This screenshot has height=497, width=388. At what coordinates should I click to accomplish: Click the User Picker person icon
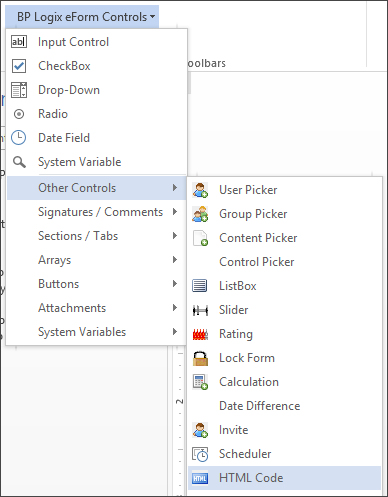point(200,190)
